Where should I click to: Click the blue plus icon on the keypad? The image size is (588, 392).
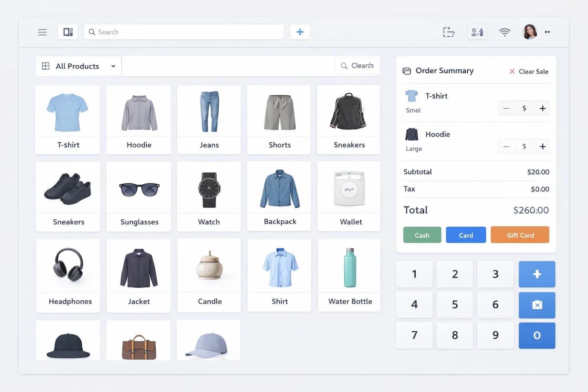(537, 274)
